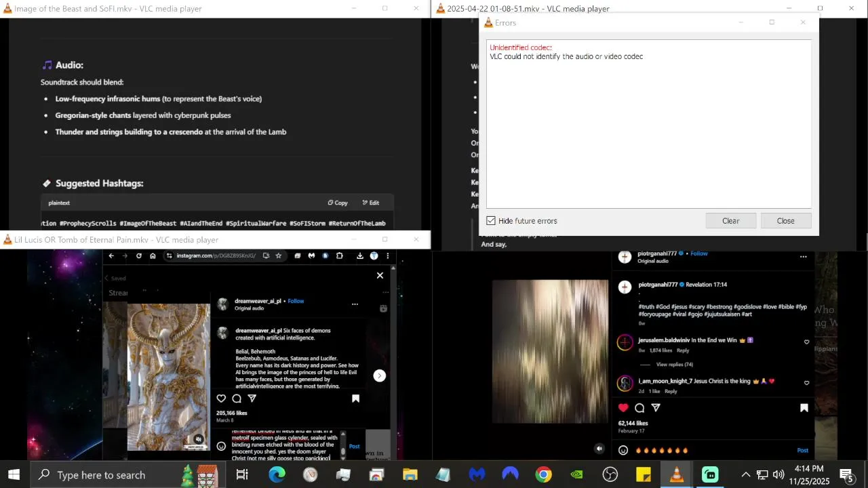Open the 62,144 likes list

pyautogui.click(x=633, y=424)
